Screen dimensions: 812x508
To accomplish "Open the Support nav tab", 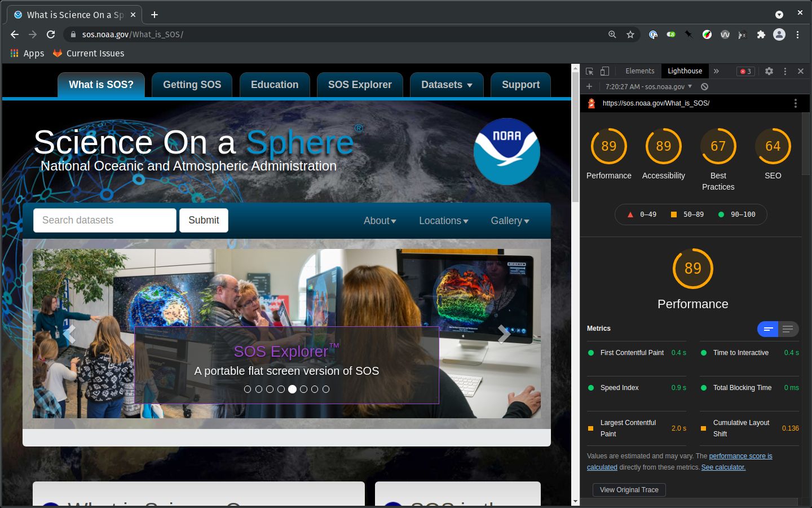I will pos(521,85).
